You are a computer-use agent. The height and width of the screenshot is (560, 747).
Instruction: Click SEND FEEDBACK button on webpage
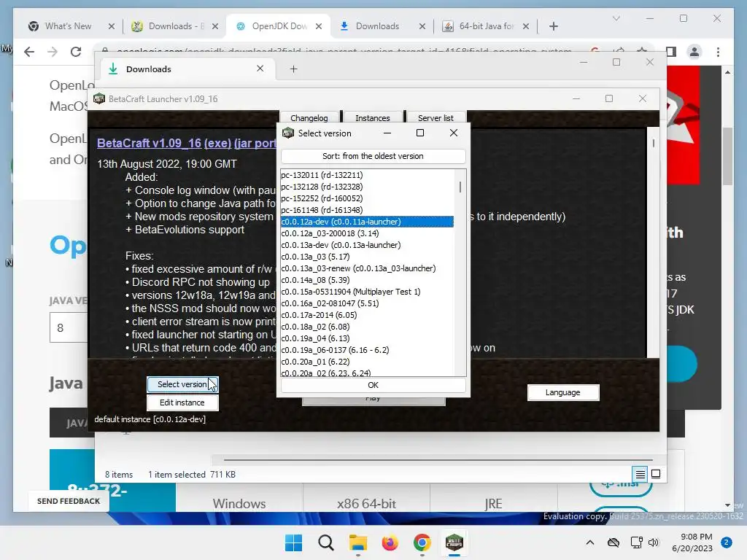[x=69, y=501]
